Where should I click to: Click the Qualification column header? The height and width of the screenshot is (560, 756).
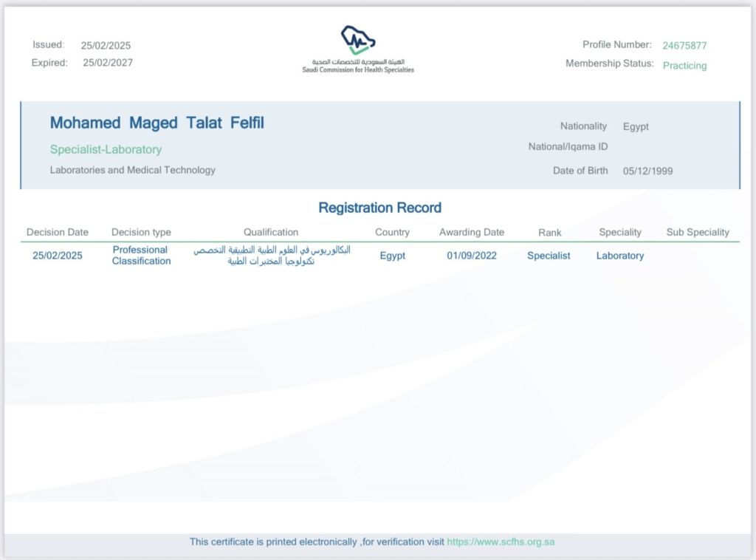click(271, 232)
